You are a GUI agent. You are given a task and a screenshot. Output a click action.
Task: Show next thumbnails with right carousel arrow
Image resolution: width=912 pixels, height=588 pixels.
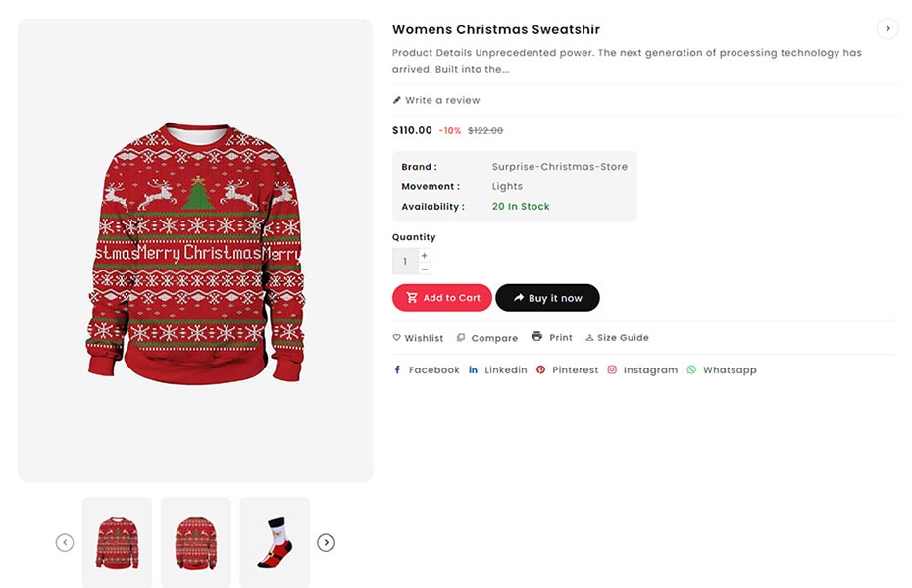coord(327,542)
